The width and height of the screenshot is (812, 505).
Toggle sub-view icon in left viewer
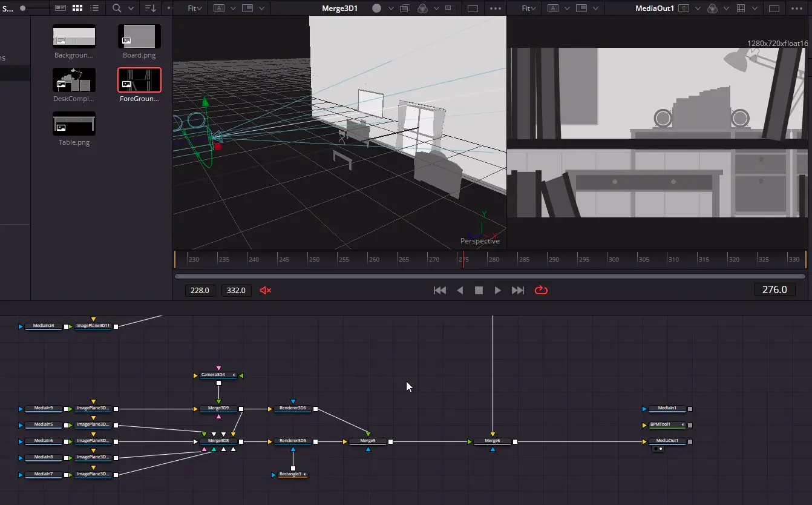point(247,8)
